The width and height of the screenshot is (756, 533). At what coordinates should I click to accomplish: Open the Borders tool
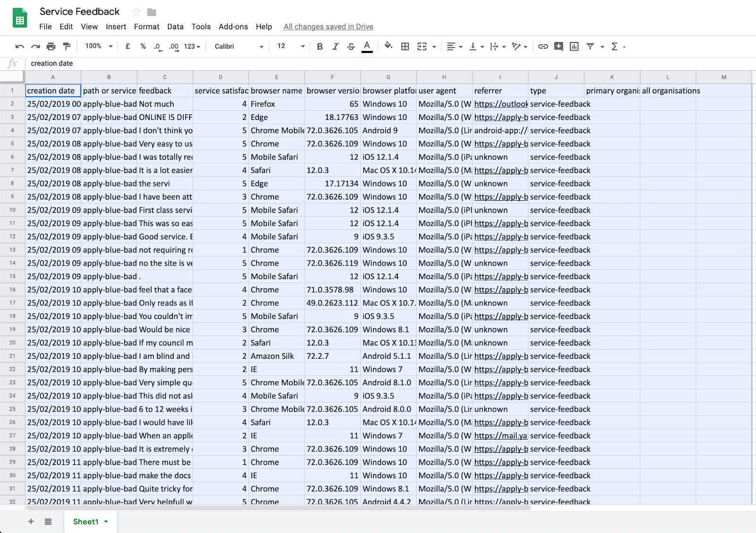(405, 46)
